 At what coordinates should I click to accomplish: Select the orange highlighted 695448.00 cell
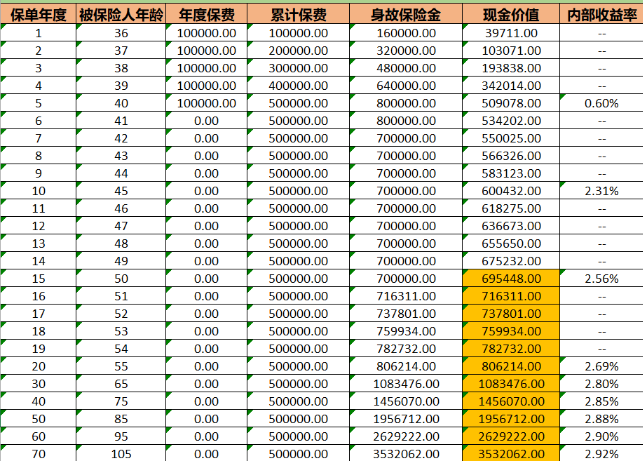pos(511,277)
